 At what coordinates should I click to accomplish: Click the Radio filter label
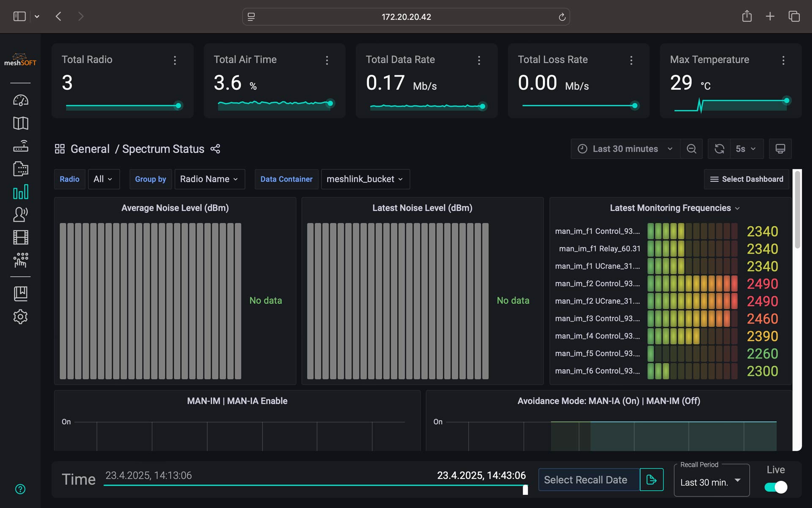69,179
